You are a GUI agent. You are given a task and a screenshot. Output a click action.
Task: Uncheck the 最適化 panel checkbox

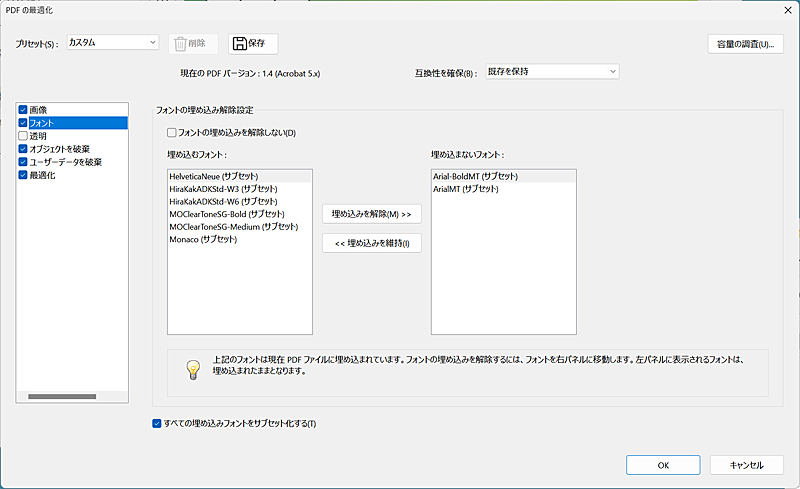pyautogui.click(x=23, y=174)
